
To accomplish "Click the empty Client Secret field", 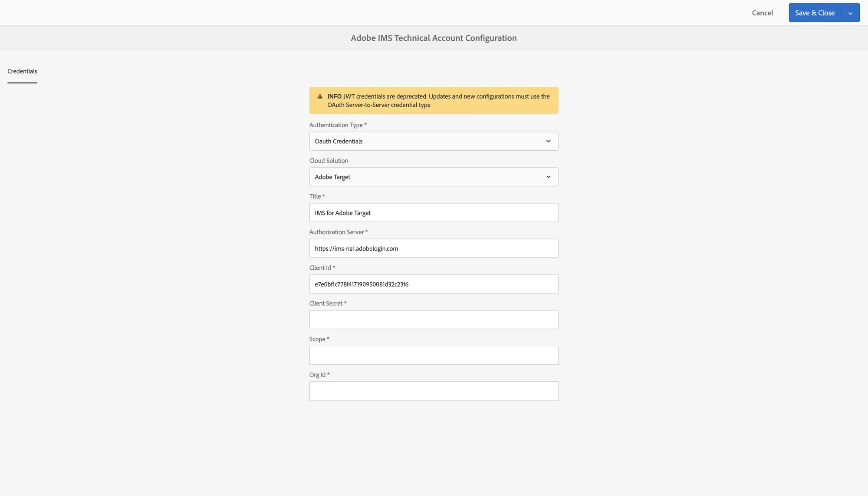I will point(434,320).
